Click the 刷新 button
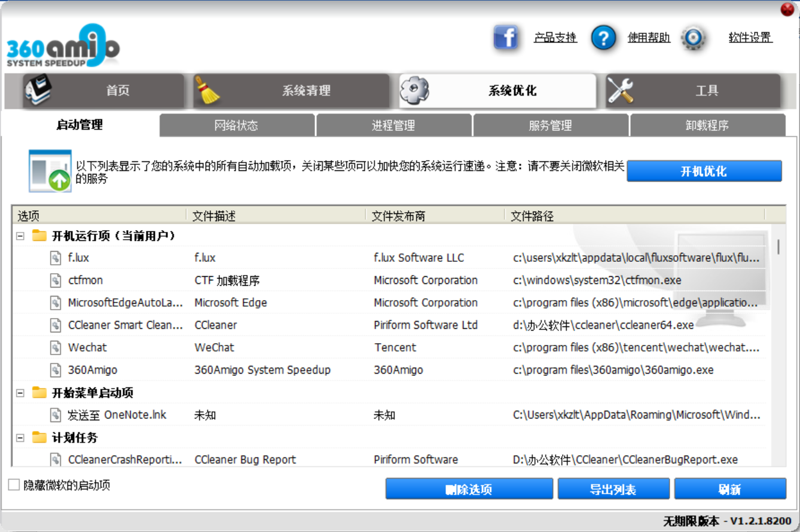 pos(730,489)
